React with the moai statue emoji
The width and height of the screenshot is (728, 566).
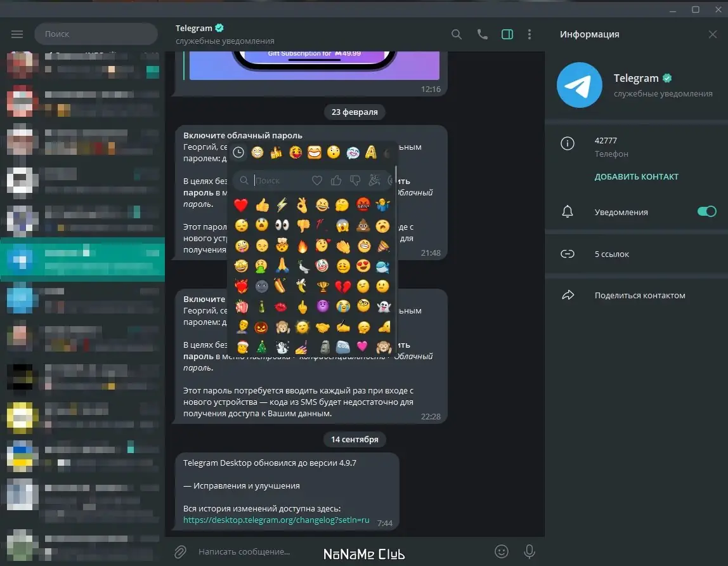click(x=325, y=347)
